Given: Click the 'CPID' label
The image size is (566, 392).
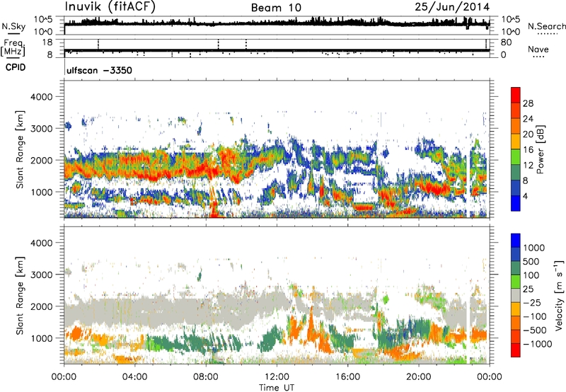Looking at the screenshot, I should [16, 67].
